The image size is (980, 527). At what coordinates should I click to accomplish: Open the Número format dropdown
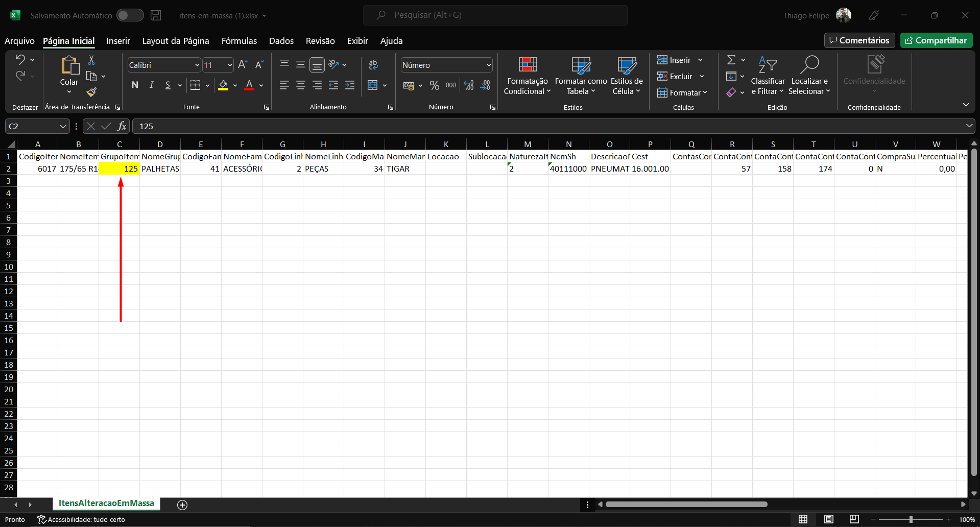[489, 65]
